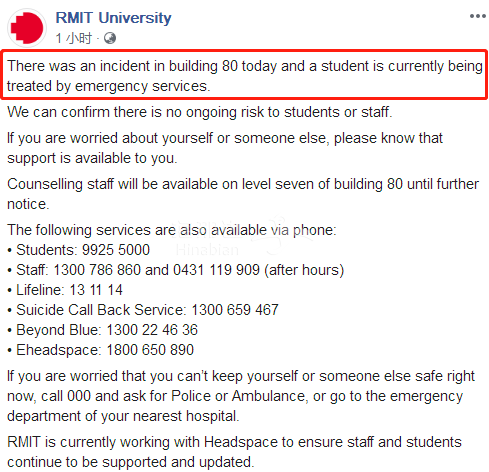The image size is (489, 472).
Task: Click the no ongoing risk confirmation sentence
Action: point(200,112)
